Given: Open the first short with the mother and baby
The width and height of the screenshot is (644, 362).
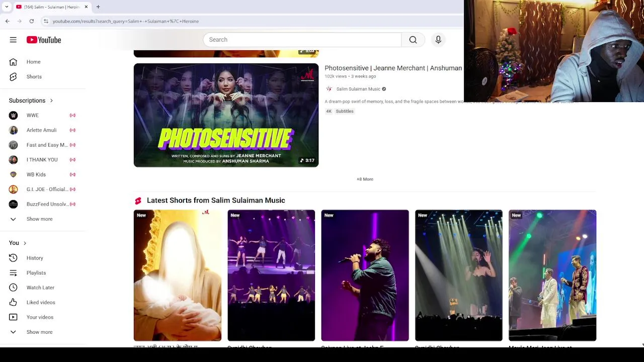Looking at the screenshot, I should (x=177, y=276).
